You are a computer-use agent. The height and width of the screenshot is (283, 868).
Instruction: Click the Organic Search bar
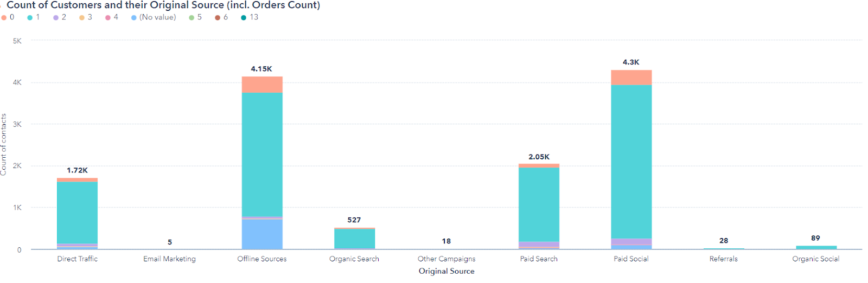[354, 239]
